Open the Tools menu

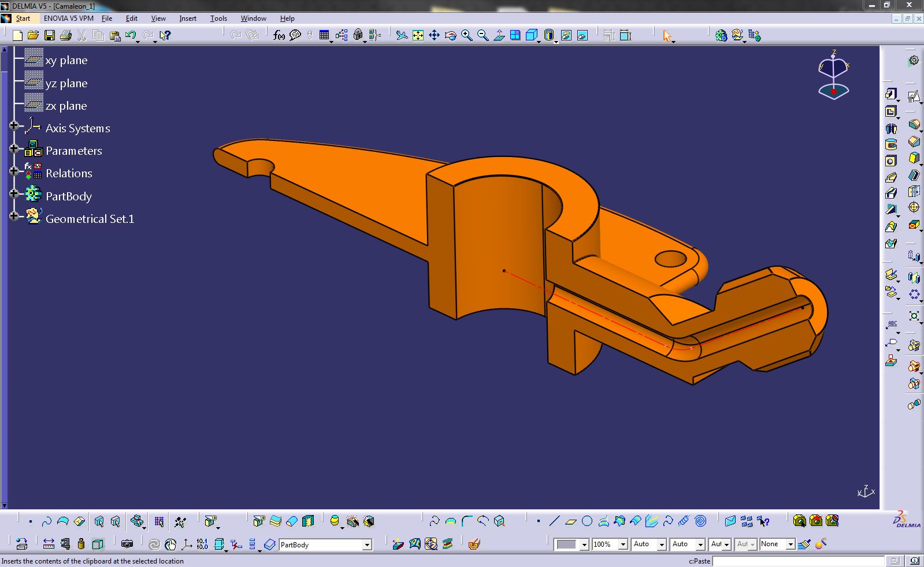tap(218, 18)
